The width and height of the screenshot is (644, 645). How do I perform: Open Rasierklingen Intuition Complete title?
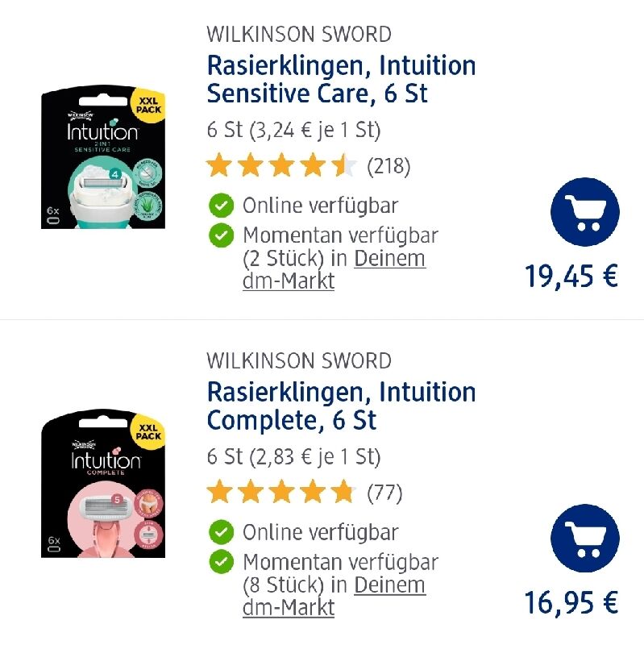coord(341,406)
